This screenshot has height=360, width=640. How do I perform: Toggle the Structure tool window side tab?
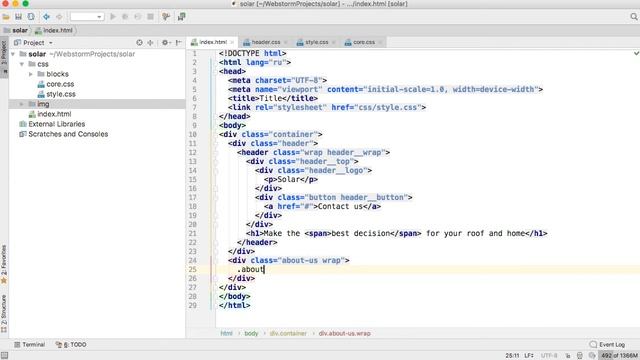(4, 313)
